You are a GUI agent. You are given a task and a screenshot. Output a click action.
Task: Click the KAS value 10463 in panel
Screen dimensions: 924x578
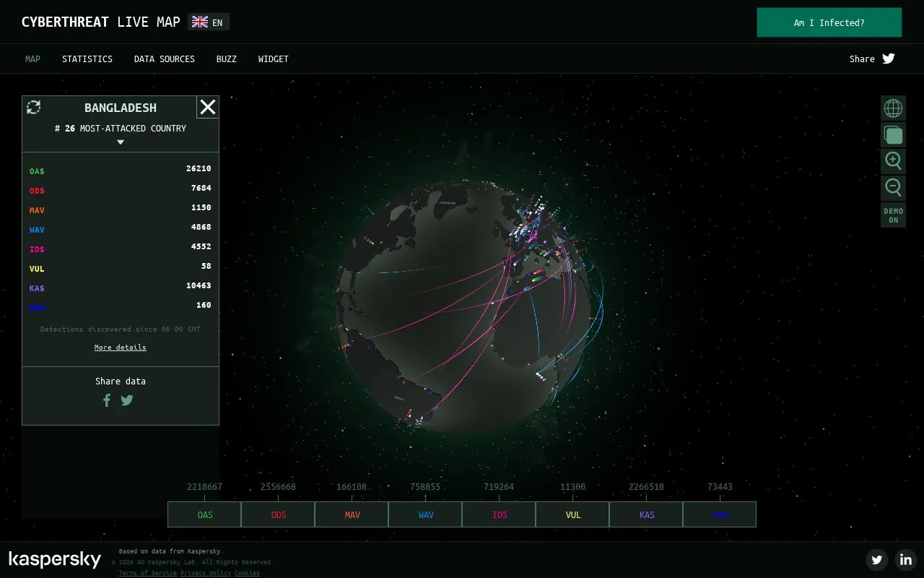tap(199, 285)
